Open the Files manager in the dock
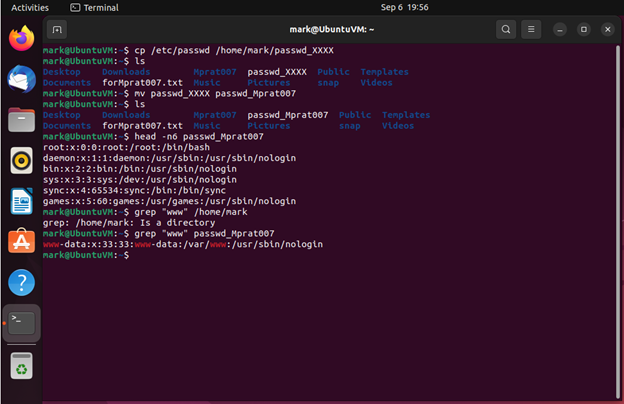Screen dimensions: 624x404 click(21, 120)
